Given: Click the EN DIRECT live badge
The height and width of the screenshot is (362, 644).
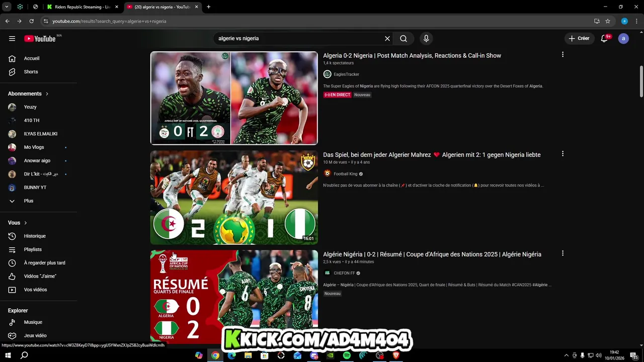Looking at the screenshot, I should click(x=337, y=95).
